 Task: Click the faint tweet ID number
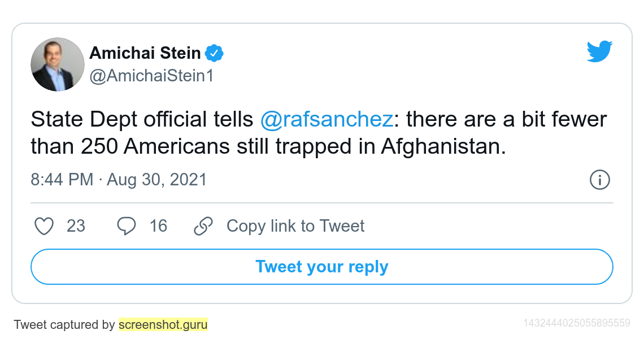click(577, 323)
